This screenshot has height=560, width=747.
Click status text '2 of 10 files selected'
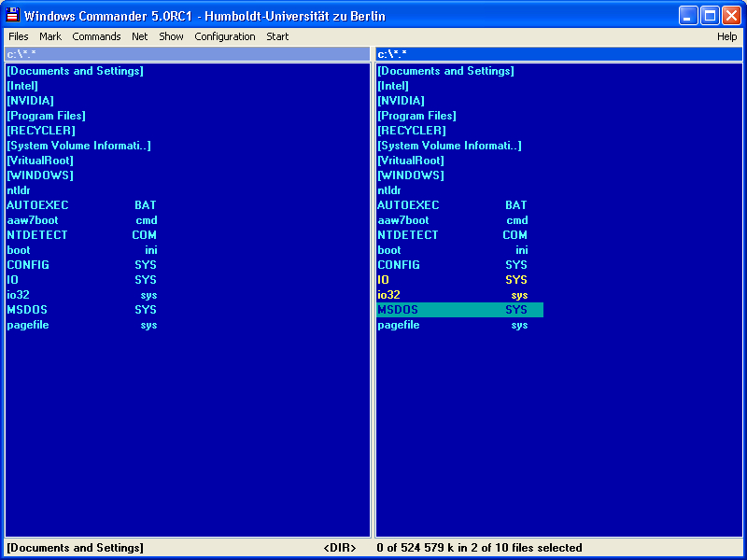pyautogui.click(x=526, y=548)
